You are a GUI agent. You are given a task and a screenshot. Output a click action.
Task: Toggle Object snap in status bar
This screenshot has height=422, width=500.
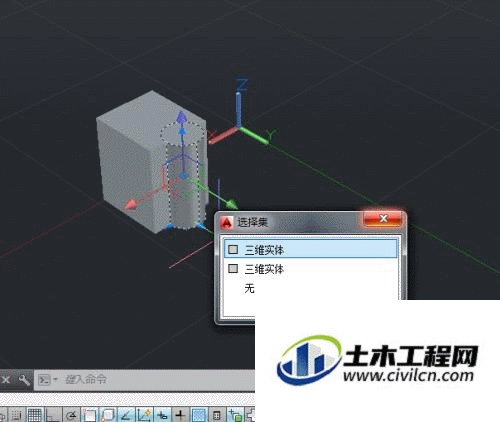pos(89,415)
